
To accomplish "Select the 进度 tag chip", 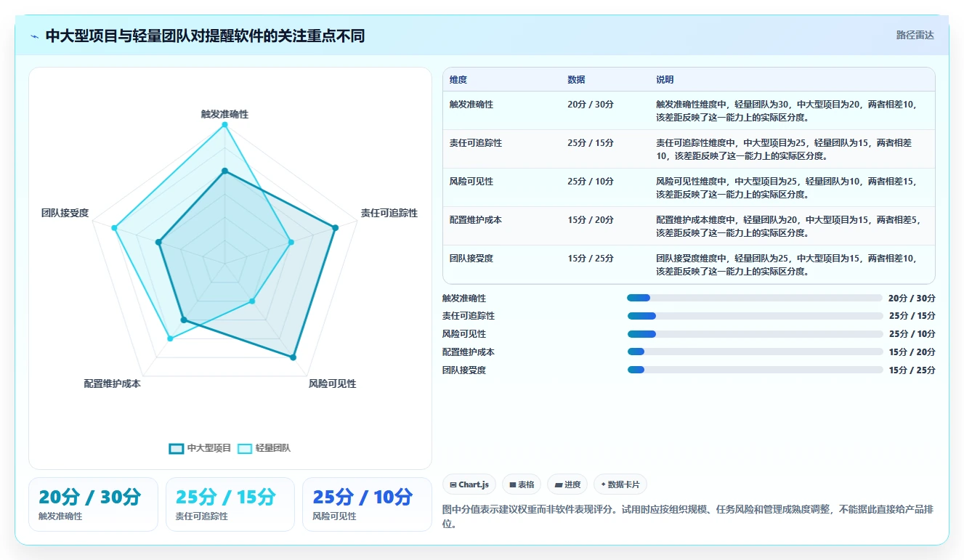I will pyautogui.click(x=567, y=484).
